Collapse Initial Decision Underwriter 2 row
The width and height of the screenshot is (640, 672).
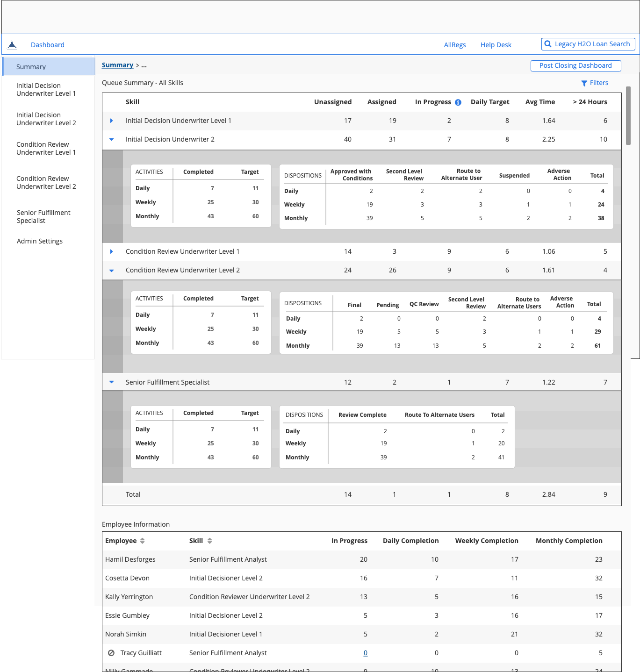pyautogui.click(x=111, y=139)
